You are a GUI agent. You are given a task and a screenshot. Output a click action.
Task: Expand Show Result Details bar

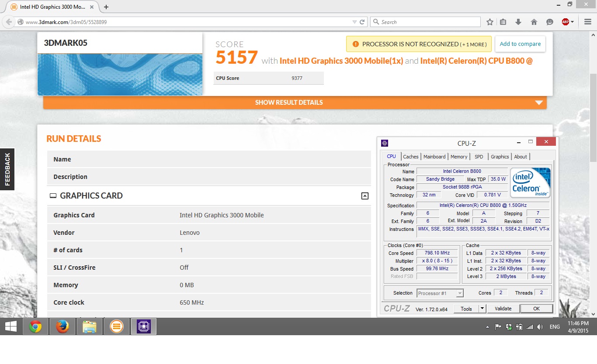(295, 103)
